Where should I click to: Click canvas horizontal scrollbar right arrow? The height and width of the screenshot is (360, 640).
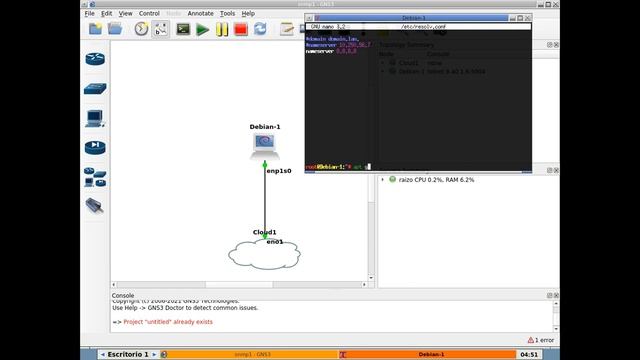pos(364,284)
